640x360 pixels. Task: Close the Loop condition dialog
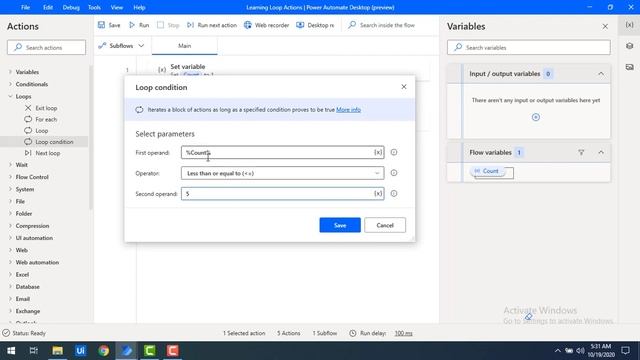point(404,87)
